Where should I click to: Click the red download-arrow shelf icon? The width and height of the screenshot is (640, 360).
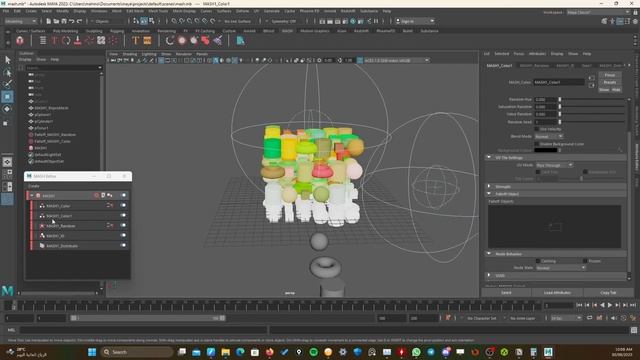click(x=78, y=40)
